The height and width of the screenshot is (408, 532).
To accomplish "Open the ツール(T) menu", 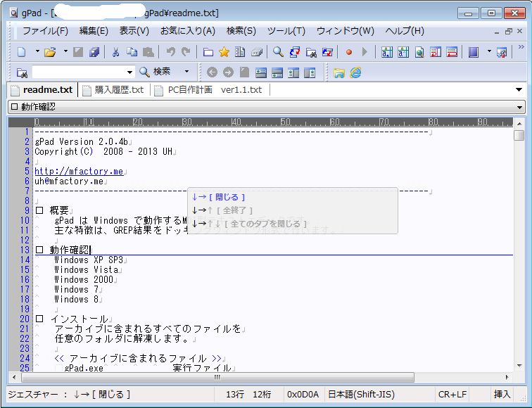I will click(x=286, y=31).
